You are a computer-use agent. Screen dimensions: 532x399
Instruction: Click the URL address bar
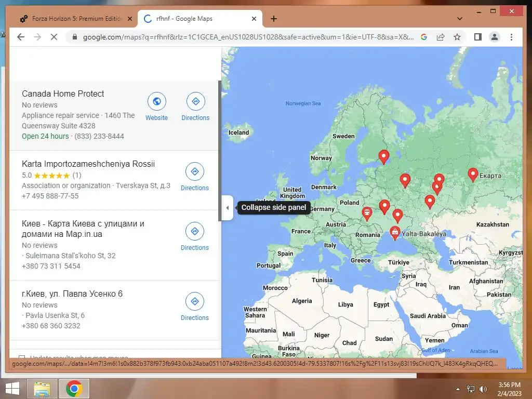click(x=248, y=37)
